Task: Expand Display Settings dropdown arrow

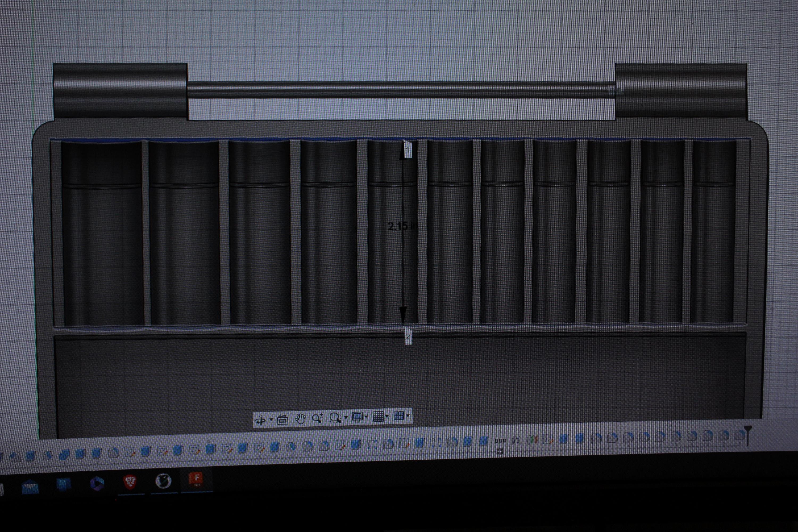Action: coord(367,417)
